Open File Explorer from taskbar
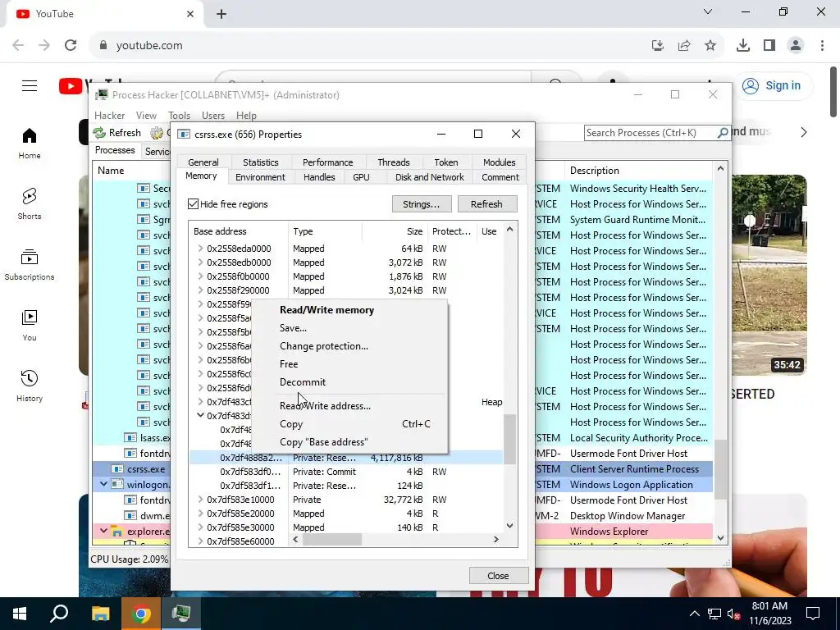Viewport: 840px width, 630px height. 100,614
